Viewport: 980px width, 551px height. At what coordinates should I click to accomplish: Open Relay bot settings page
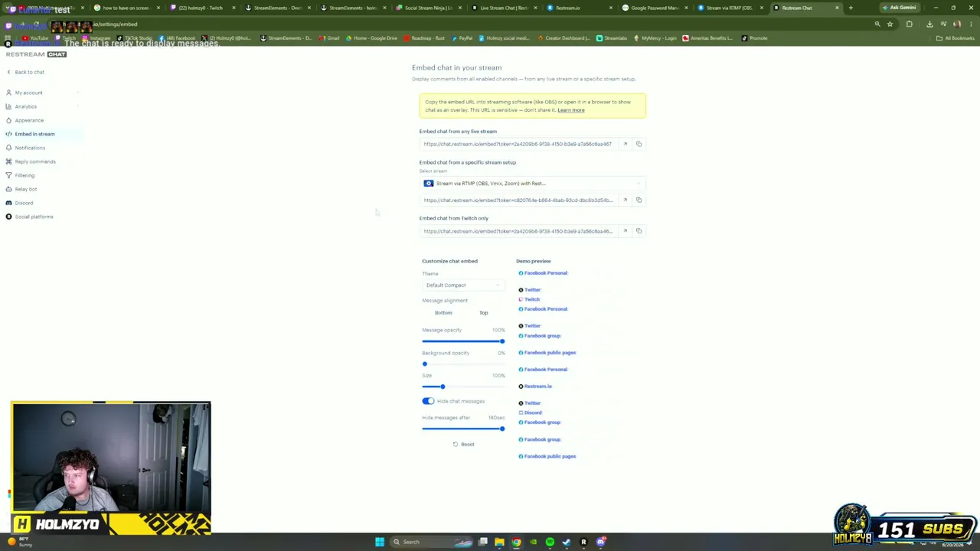pos(26,189)
